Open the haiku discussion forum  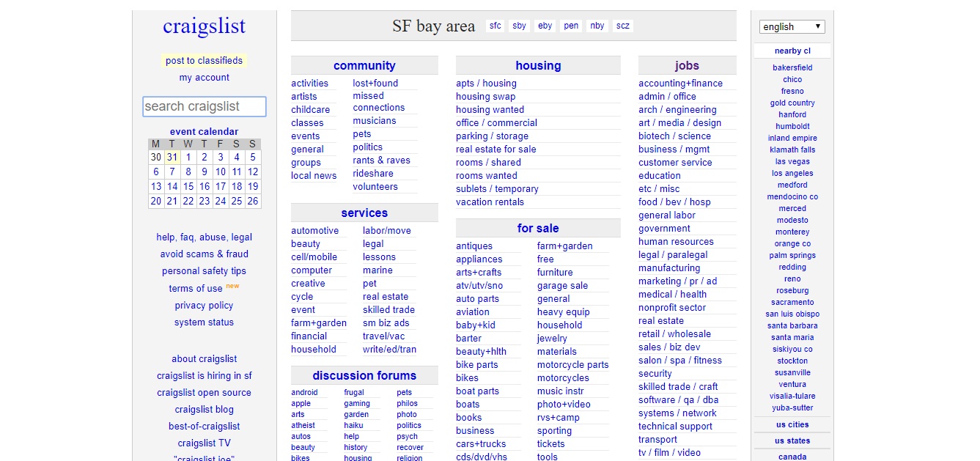click(353, 425)
